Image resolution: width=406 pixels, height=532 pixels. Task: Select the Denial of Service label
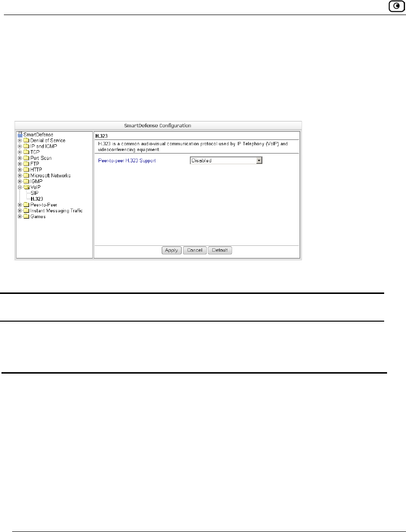48,140
